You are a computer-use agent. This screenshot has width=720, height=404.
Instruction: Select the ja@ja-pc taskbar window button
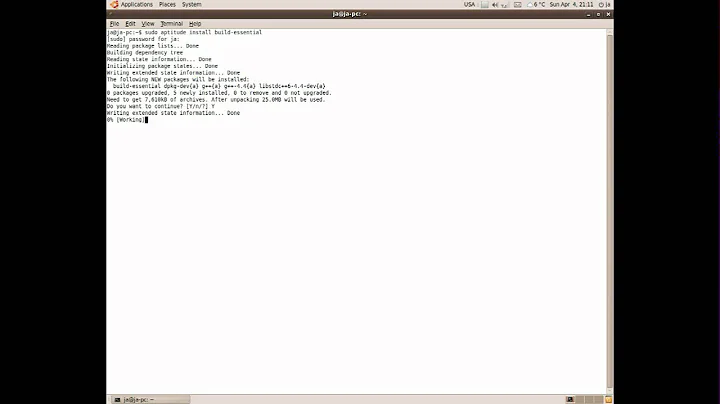click(x=151, y=399)
